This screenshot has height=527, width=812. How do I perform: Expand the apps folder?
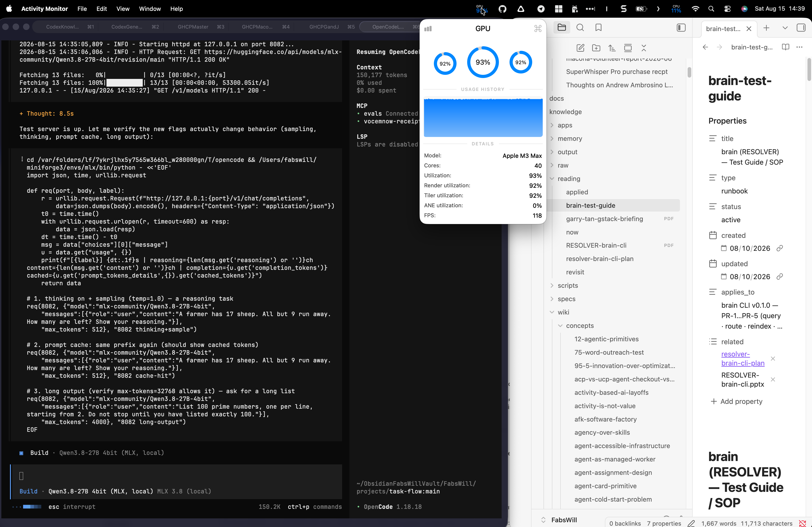(x=565, y=125)
